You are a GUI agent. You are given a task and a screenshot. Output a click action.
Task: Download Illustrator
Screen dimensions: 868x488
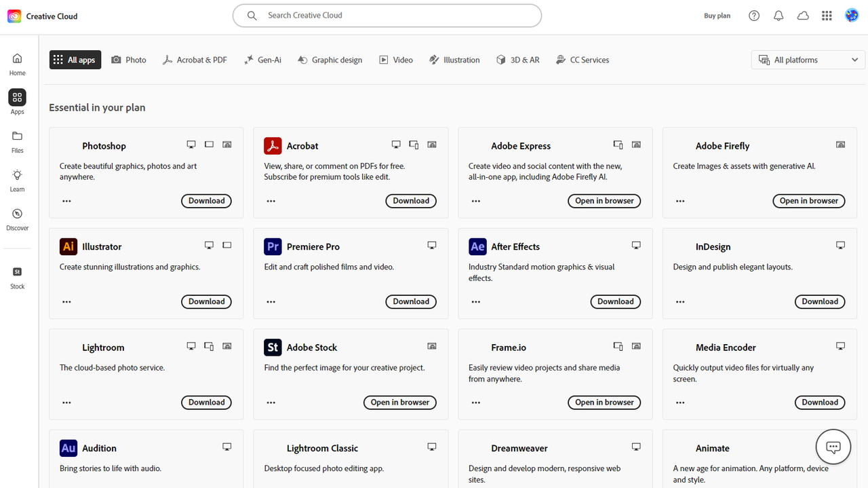[x=206, y=301]
